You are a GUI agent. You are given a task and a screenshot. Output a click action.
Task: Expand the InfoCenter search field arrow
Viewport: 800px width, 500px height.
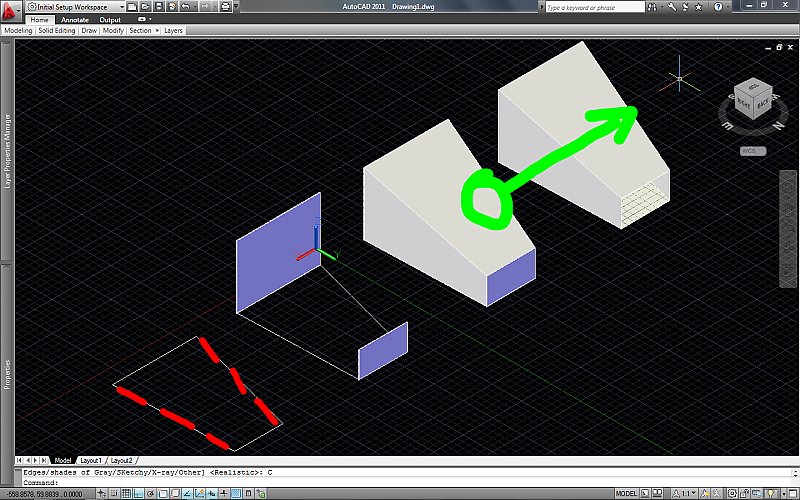(541, 7)
